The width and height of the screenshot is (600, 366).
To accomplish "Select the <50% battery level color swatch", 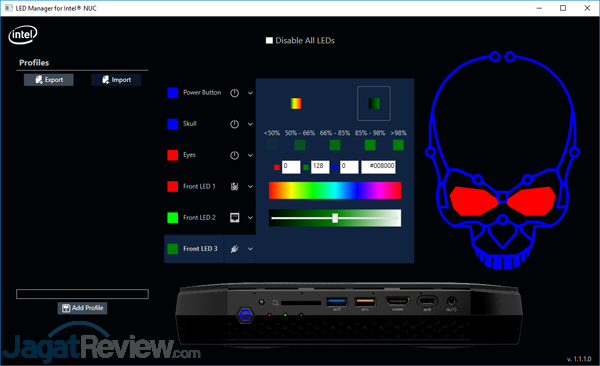I will 271,145.
